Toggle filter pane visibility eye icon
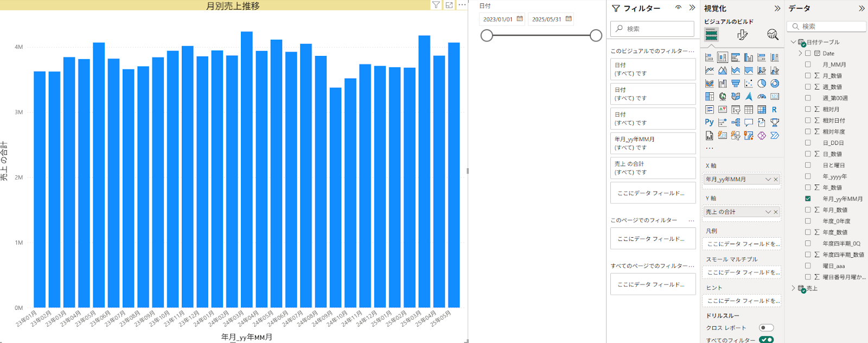Image resolution: width=868 pixels, height=343 pixels. click(x=678, y=8)
